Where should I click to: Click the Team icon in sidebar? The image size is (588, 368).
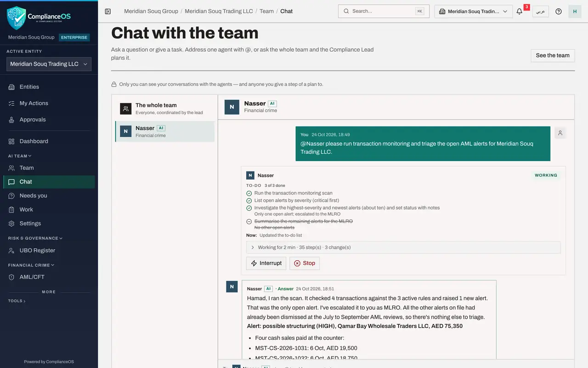[x=11, y=168]
